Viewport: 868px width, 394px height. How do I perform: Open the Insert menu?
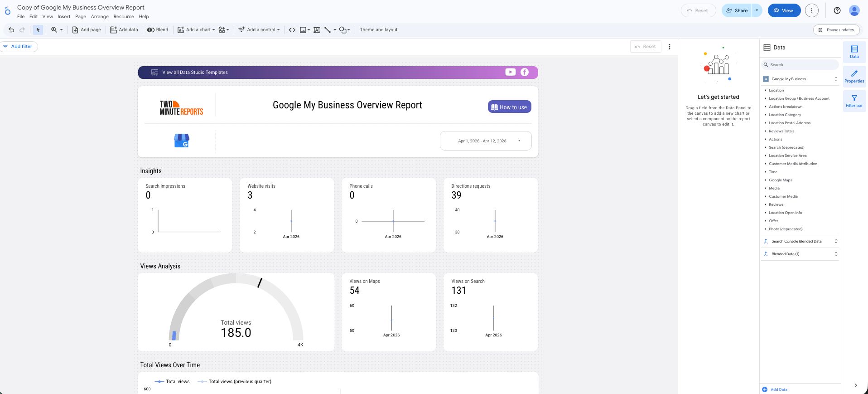tap(64, 17)
